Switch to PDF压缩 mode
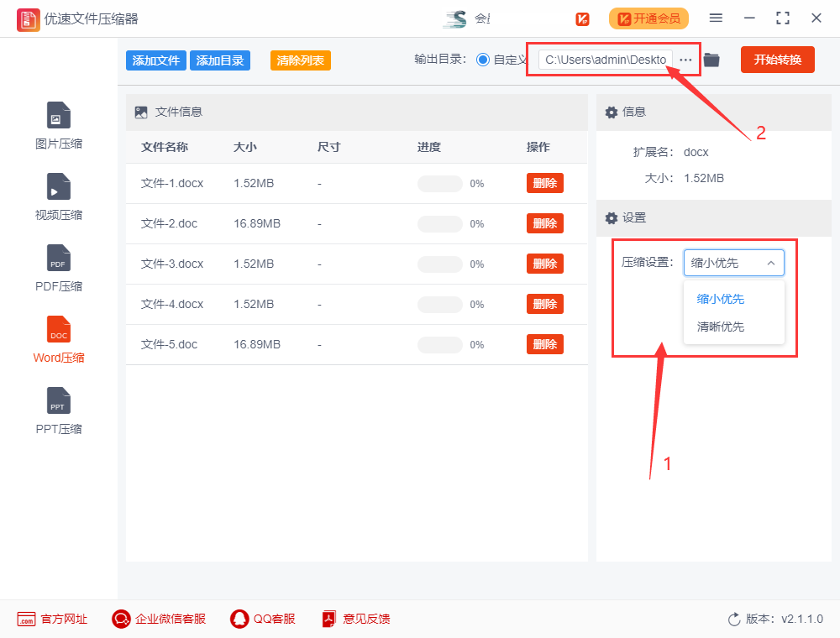Screen dimensions: 840x638 (x=58, y=266)
